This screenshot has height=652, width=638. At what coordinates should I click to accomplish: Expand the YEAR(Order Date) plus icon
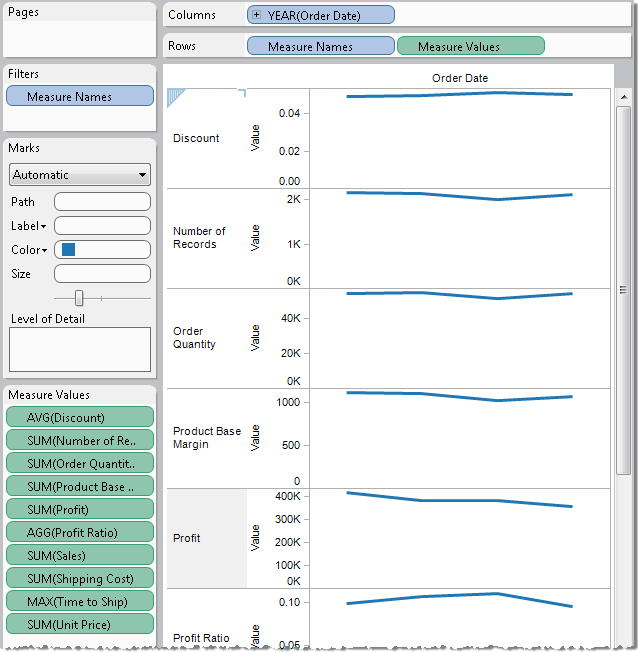point(257,15)
